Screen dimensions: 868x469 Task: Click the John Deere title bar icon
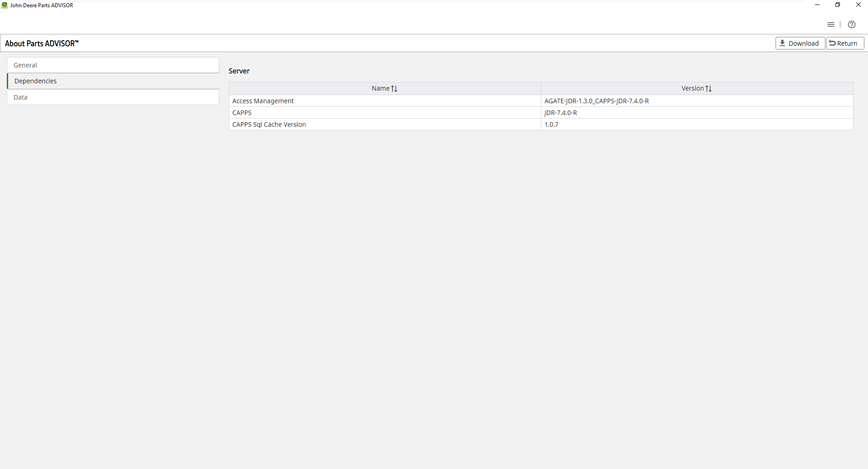click(x=5, y=5)
